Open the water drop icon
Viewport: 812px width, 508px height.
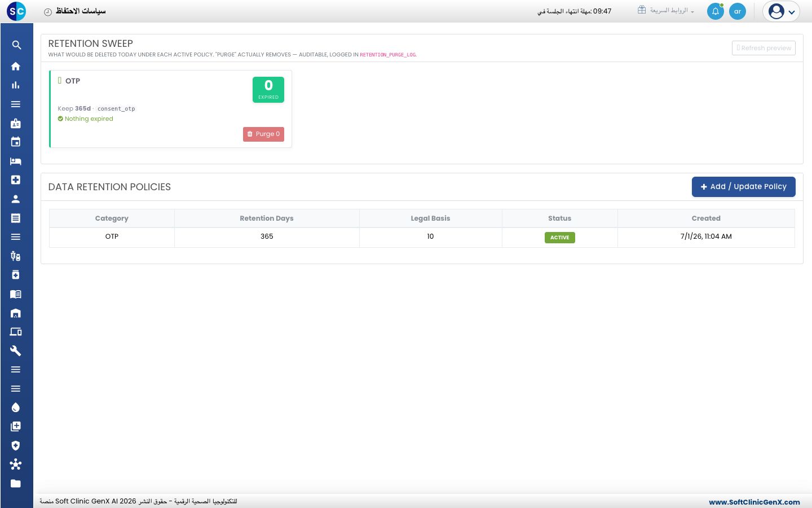tap(16, 408)
